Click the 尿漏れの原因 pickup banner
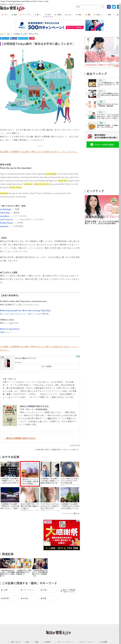This screenshot has height=644, width=121. 102,207
